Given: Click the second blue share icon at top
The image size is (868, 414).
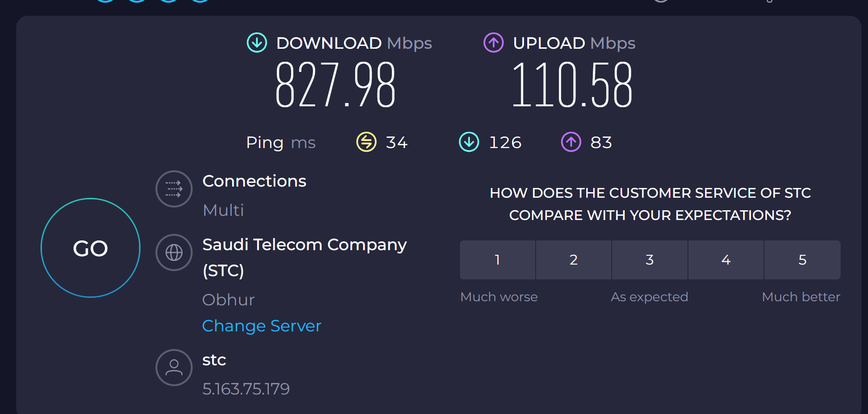Looking at the screenshot, I should point(136,2).
